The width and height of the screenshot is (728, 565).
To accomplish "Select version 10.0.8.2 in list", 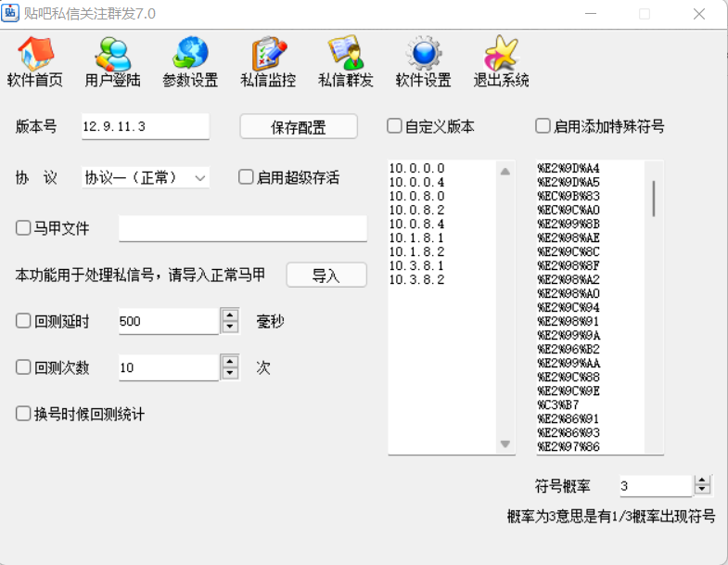I will (416, 210).
